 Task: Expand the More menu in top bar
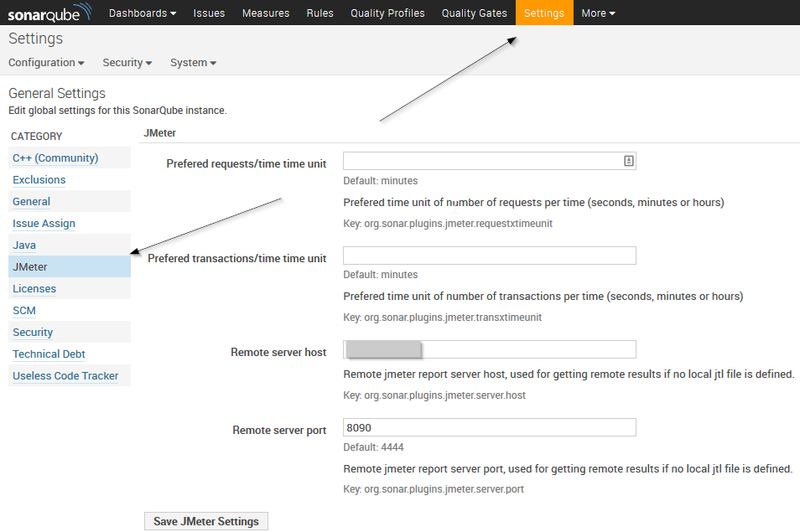598,13
